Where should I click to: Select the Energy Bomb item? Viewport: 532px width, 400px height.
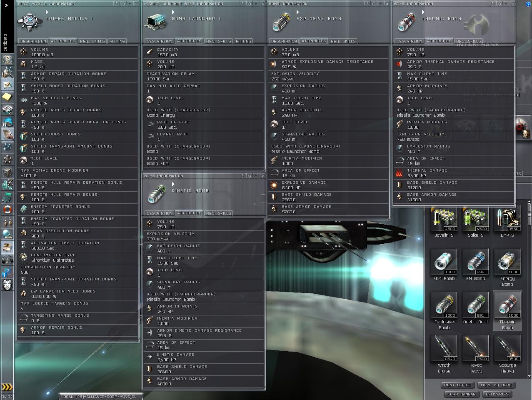[507, 267]
